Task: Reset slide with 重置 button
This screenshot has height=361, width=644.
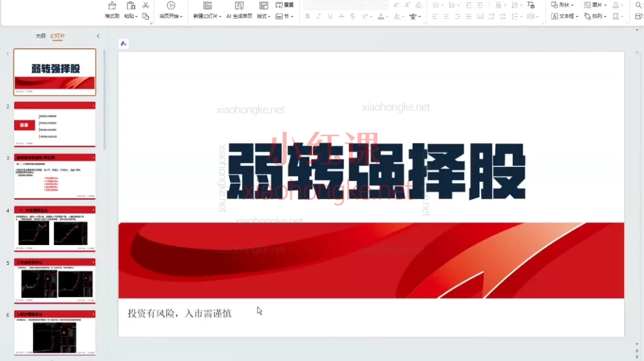Action: 285,5
